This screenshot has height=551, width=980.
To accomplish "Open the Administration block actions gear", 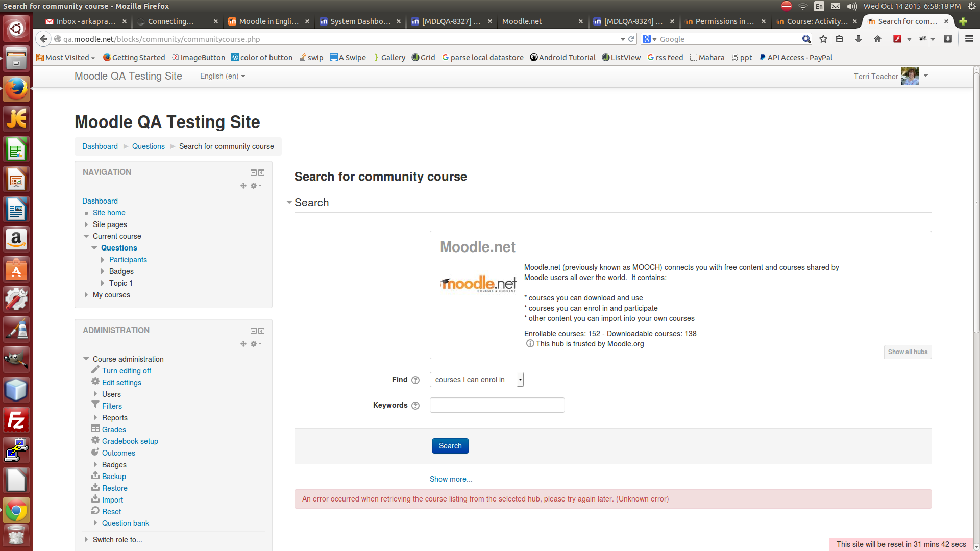I will [x=256, y=344].
